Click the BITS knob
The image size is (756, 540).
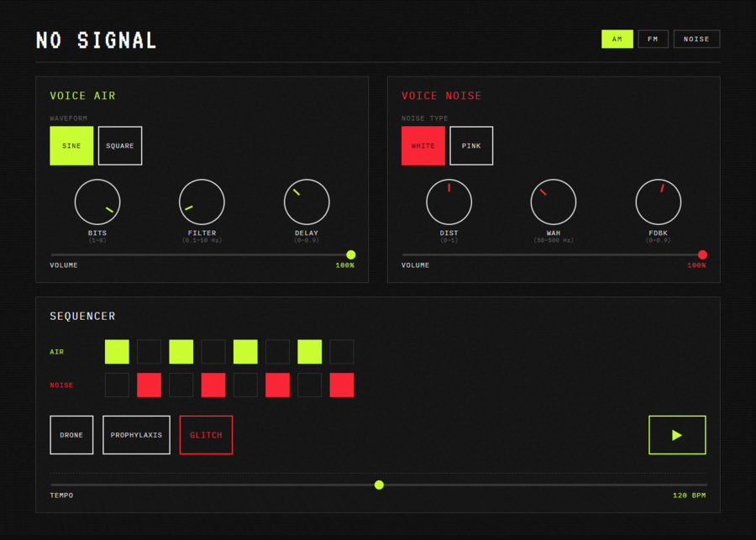(97, 202)
